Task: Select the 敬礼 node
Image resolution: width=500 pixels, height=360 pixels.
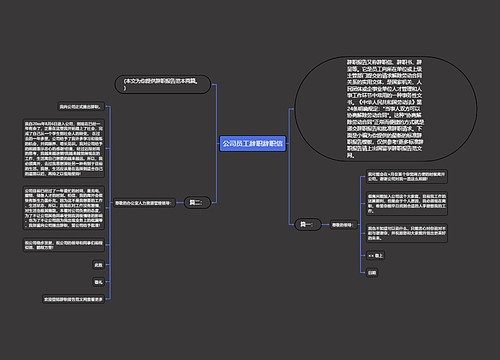Action: point(98,282)
